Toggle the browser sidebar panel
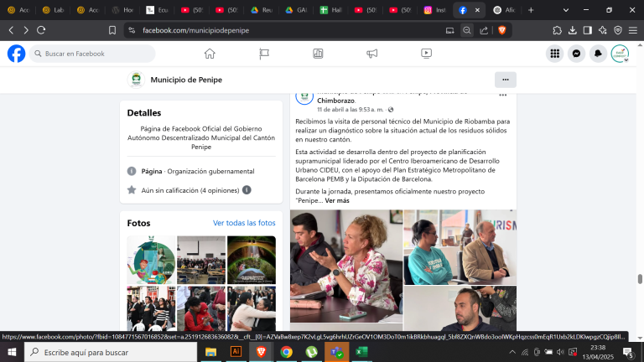Screen dimensions: 644x362 pyautogui.click(x=587, y=30)
